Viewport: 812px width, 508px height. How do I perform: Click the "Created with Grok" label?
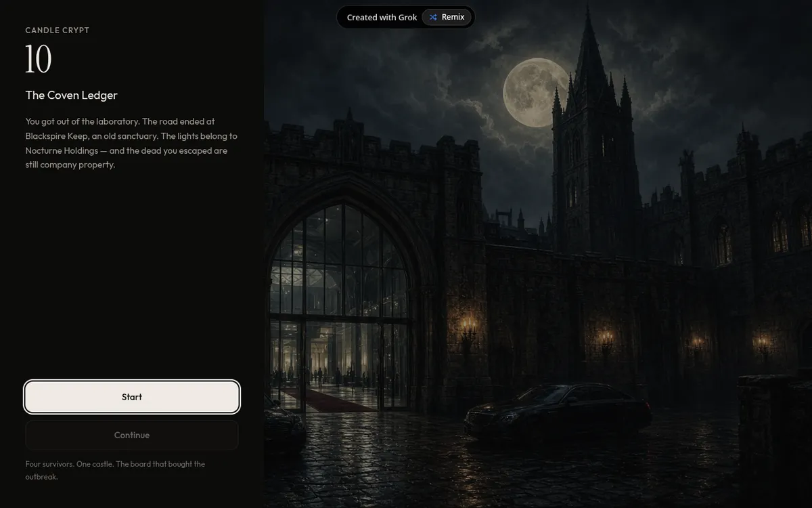[382, 17]
